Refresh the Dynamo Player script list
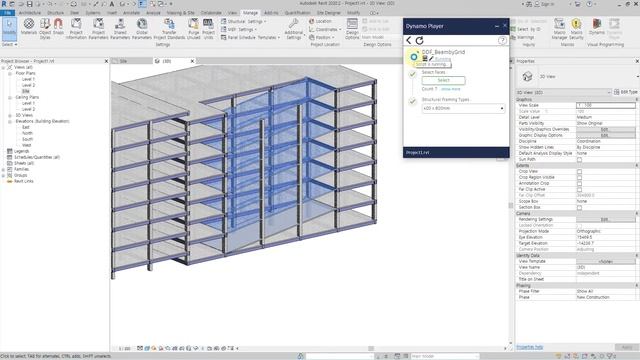640x360 pixels. [x=419, y=40]
